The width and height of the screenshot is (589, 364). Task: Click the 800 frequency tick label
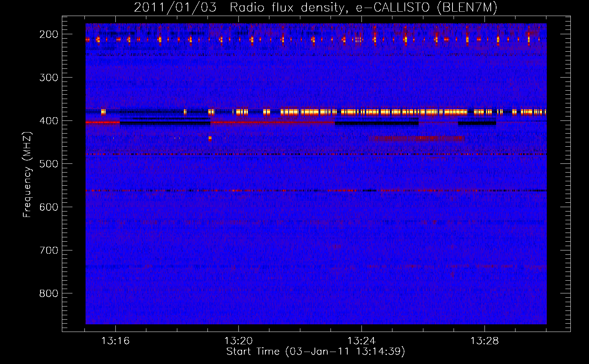[49, 293]
